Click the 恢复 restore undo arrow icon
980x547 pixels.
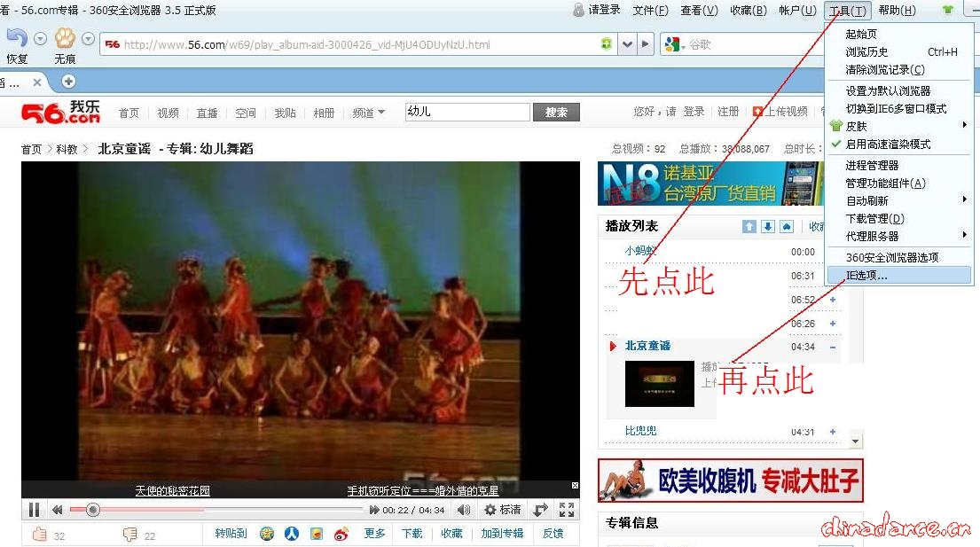pos(17,39)
